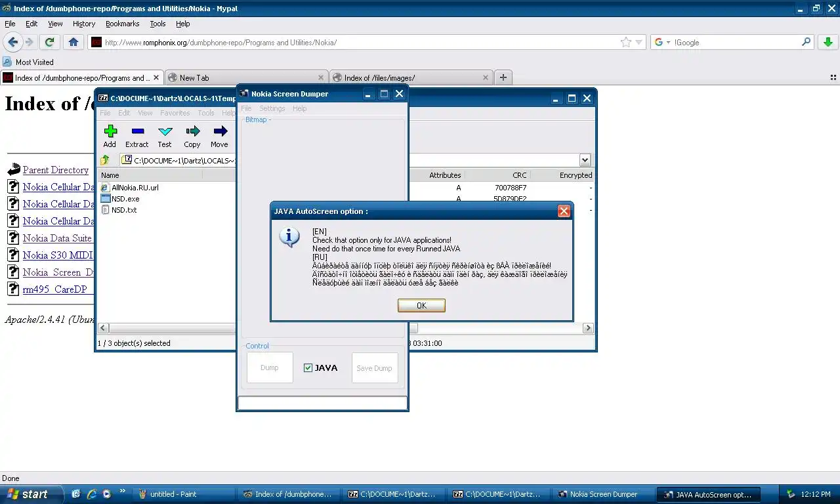Confirm the JAVA AutoScreen dialog with OK
The width and height of the screenshot is (840, 504).
coord(421,305)
